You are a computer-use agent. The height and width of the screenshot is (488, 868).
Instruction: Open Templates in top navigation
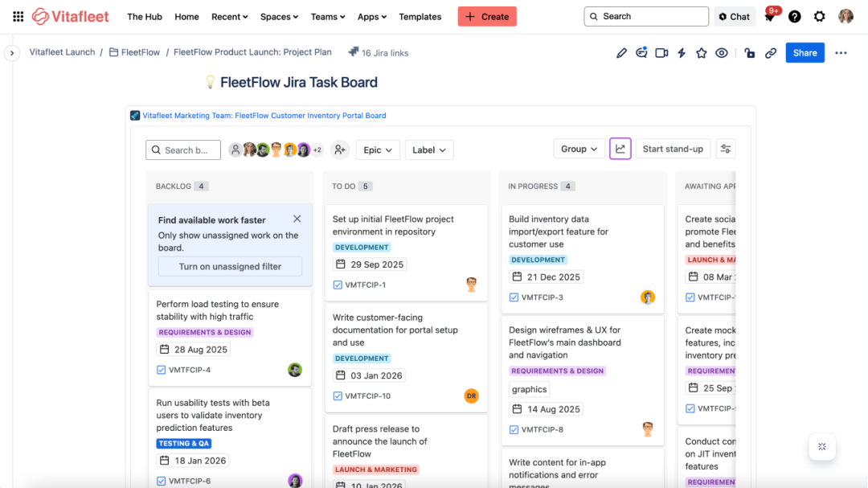[420, 17]
